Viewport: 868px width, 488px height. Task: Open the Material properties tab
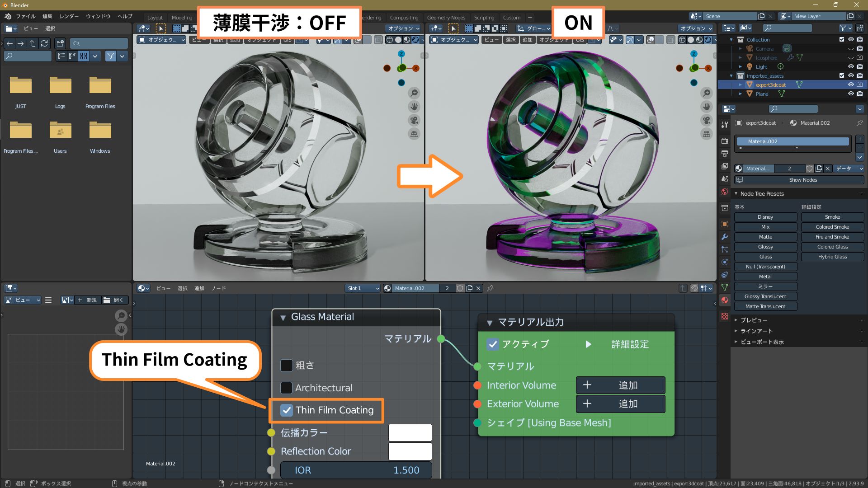tap(725, 300)
